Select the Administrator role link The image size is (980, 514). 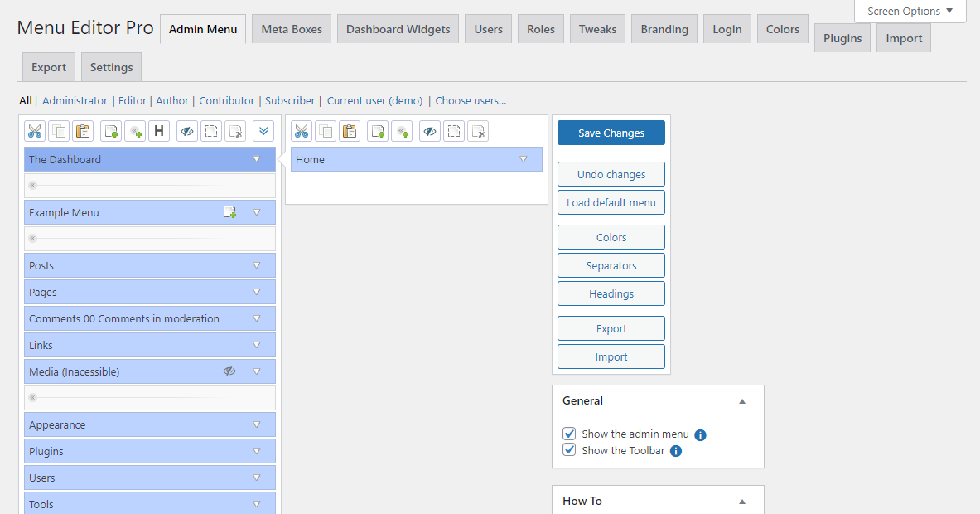point(75,100)
